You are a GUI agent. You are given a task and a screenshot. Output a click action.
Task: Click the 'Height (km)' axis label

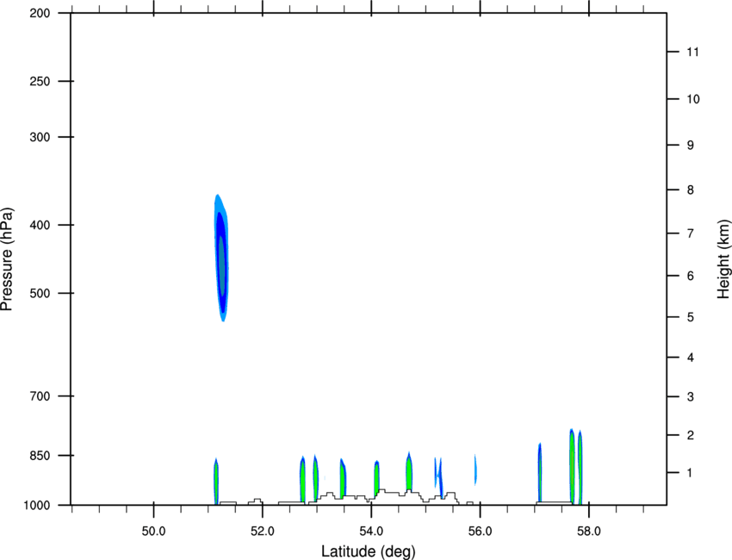(x=723, y=259)
